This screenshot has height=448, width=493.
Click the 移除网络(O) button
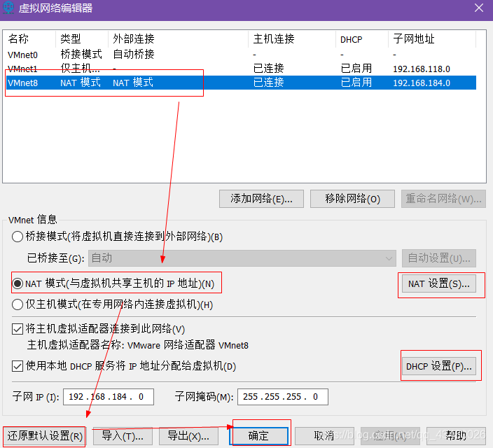352,199
